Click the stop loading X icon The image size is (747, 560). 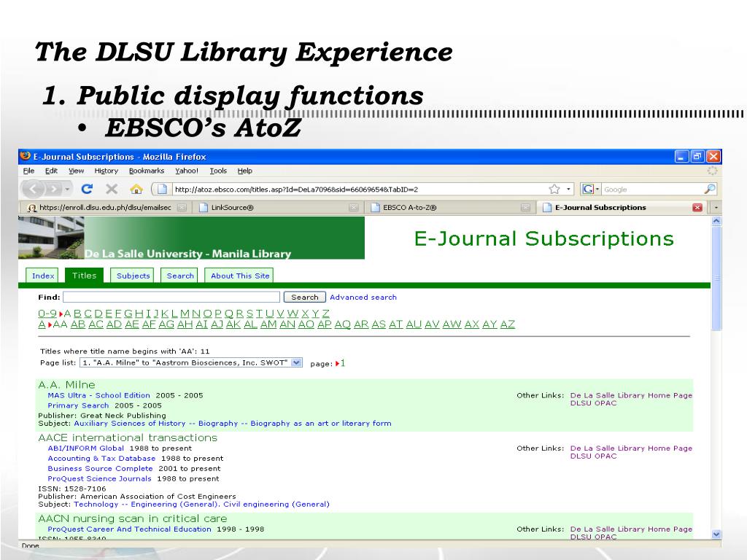(x=112, y=189)
